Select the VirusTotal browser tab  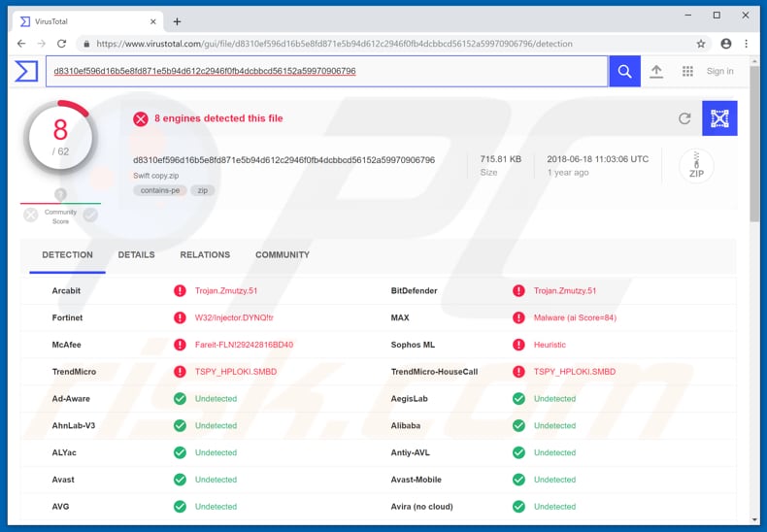tap(88, 21)
